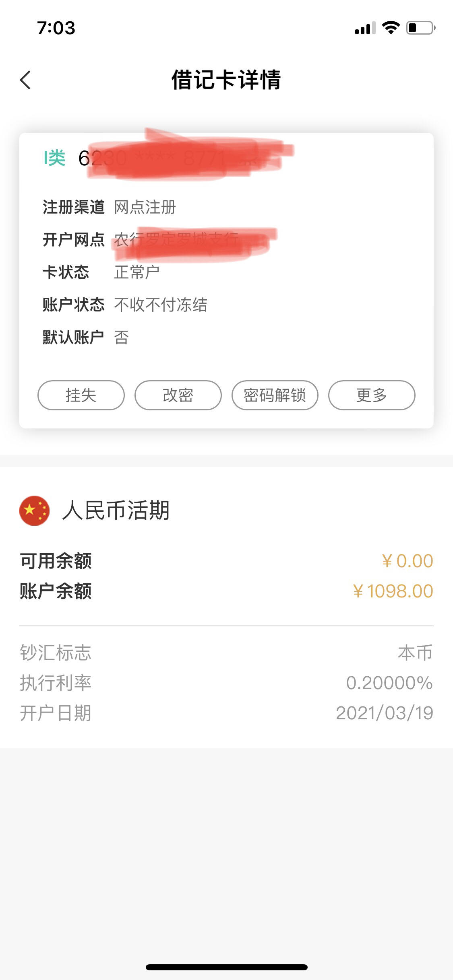Tap the cellular signal bars icon

[x=365, y=28]
